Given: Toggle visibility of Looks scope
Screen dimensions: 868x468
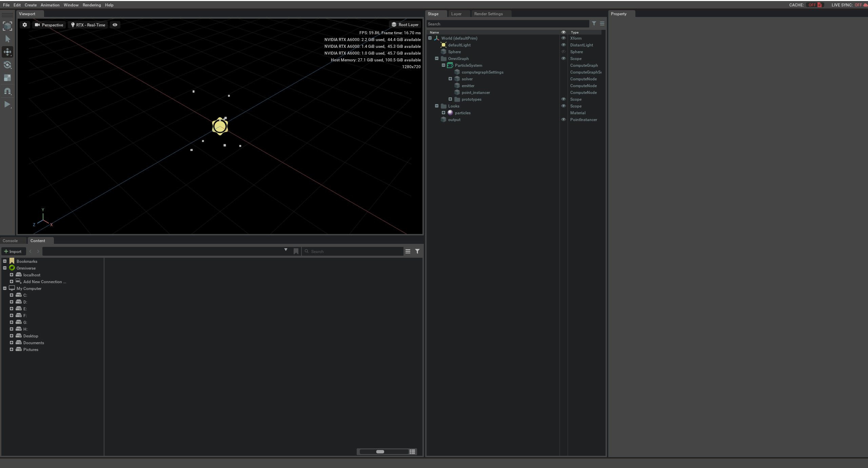Looking at the screenshot, I should pos(564,106).
